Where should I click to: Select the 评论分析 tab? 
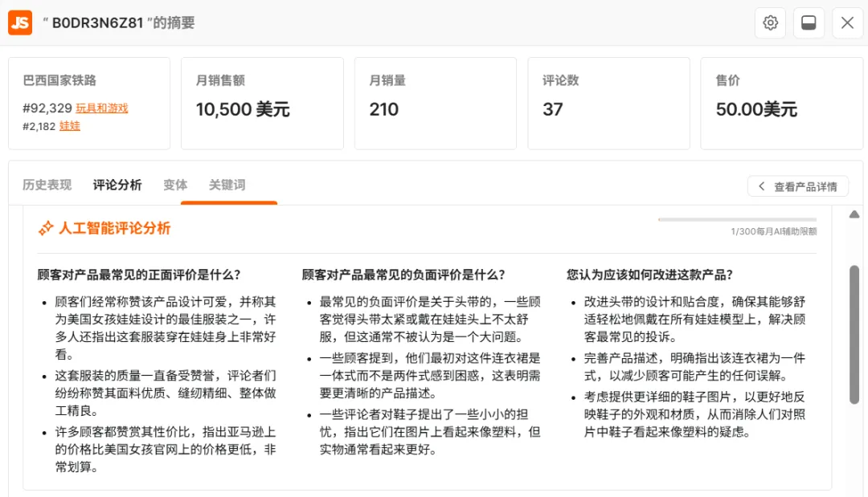(x=117, y=184)
